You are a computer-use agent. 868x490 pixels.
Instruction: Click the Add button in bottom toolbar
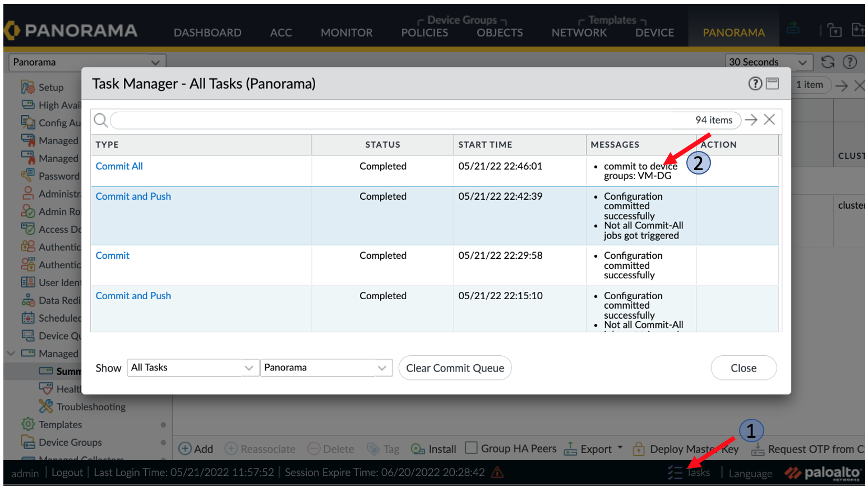(196, 449)
